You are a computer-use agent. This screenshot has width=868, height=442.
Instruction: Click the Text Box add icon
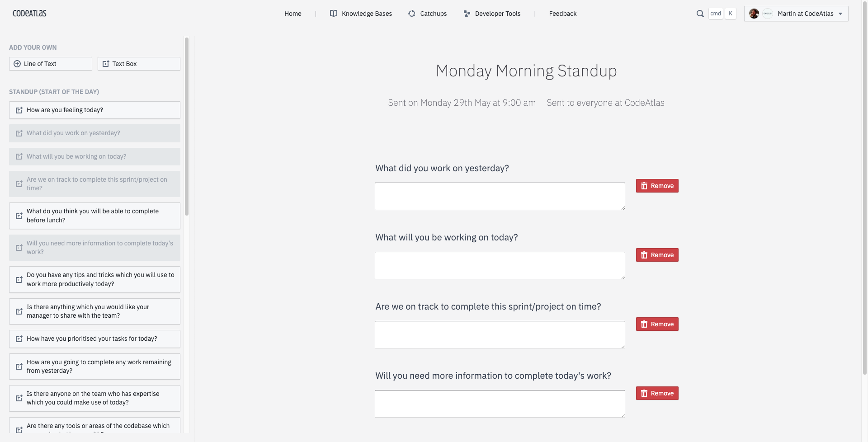click(x=106, y=64)
